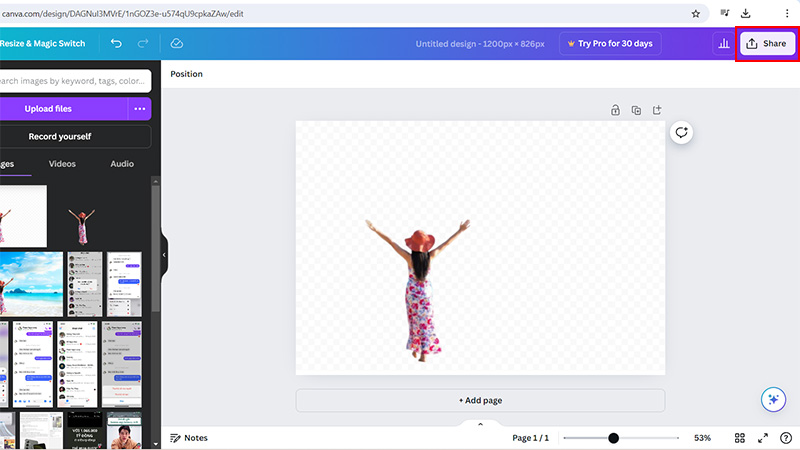800x450 pixels.
Task: Click the browser media control icon
Action: coord(724,13)
